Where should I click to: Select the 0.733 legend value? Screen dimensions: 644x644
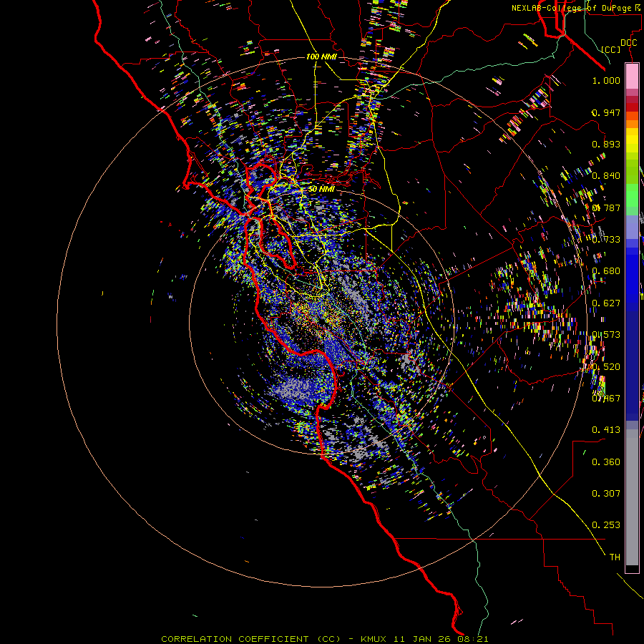(x=606, y=240)
